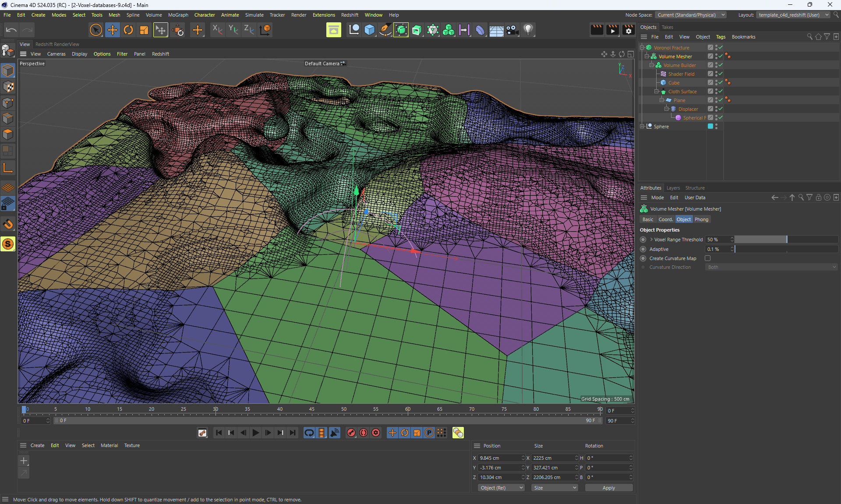The image size is (841, 504).
Task: Adjust the Voxel Range Threshold slider
Action: click(786, 240)
